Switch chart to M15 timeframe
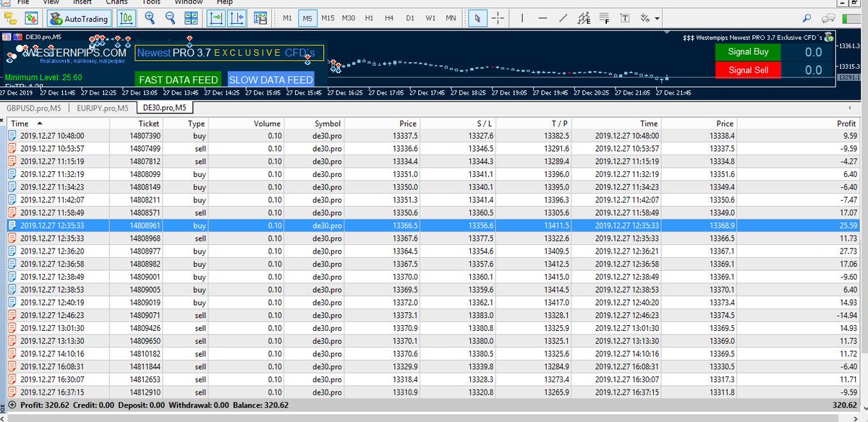The width and height of the screenshot is (868, 422). [x=328, y=18]
